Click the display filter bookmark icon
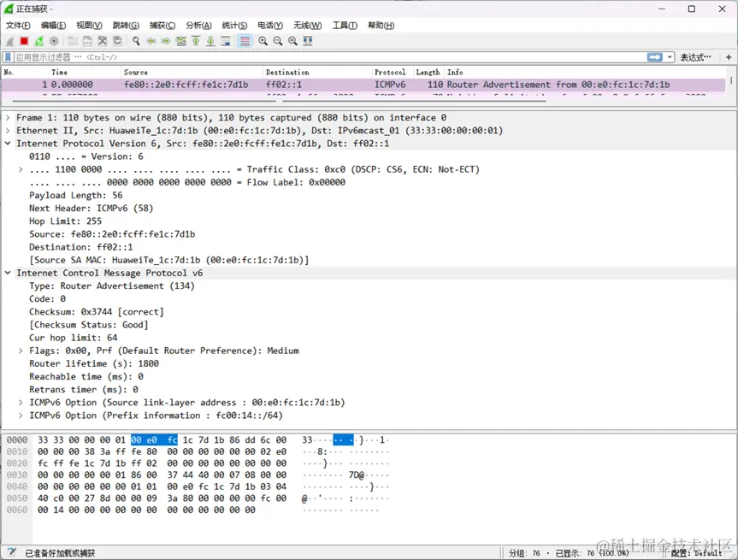Image resolution: width=738 pixels, height=560 pixels. [8, 57]
